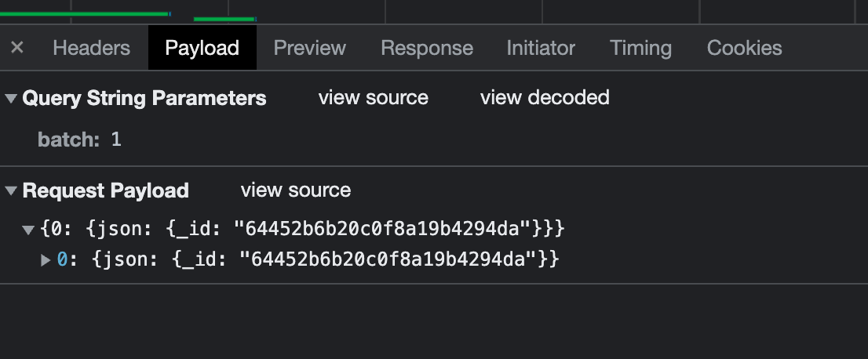868x359 pixels.
Task: Select the Payload tab
Action: click(202, 48)
